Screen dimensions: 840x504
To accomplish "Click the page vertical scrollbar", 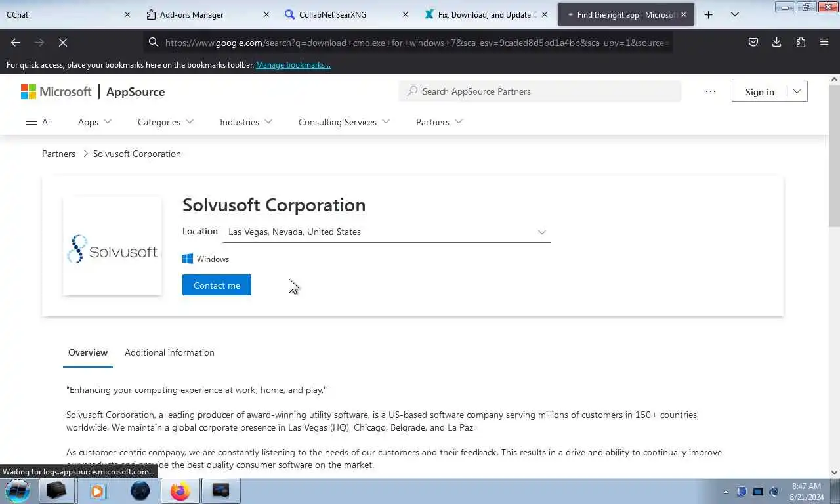I will click(x=834, y=156).
